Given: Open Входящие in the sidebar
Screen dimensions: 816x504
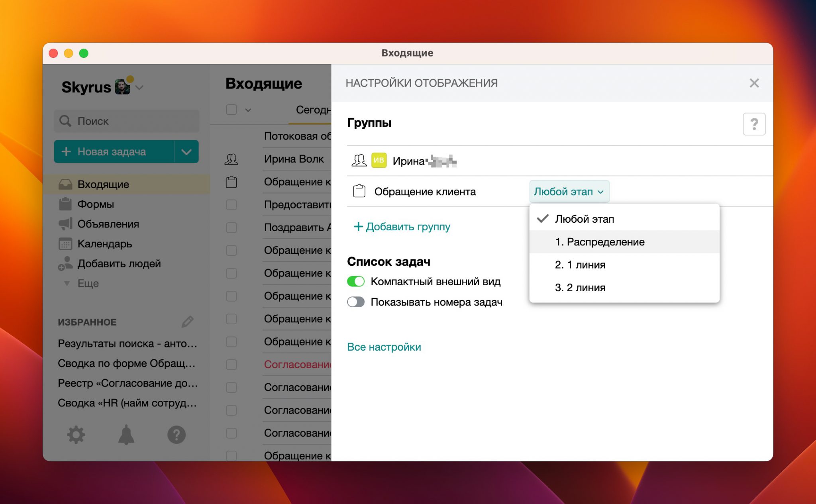Looking at the screenshot, I should [126, 184].
